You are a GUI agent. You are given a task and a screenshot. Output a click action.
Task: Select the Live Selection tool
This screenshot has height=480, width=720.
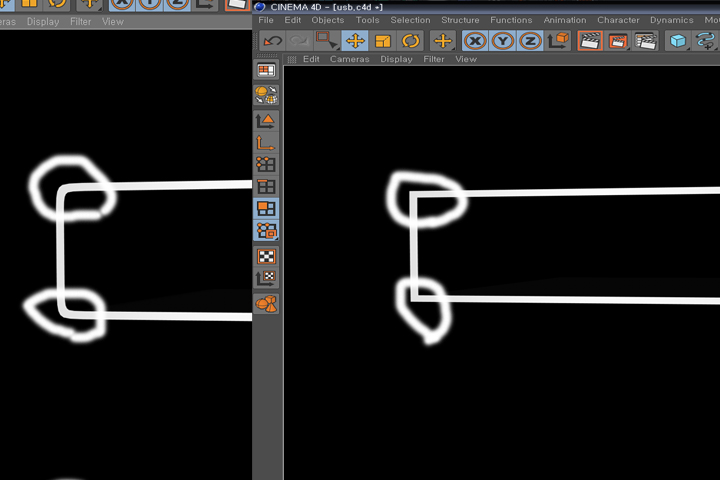pos(327,41)
